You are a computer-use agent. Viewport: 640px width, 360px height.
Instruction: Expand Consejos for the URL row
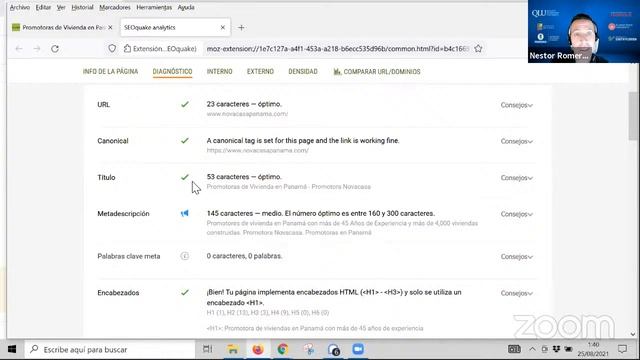516,105
